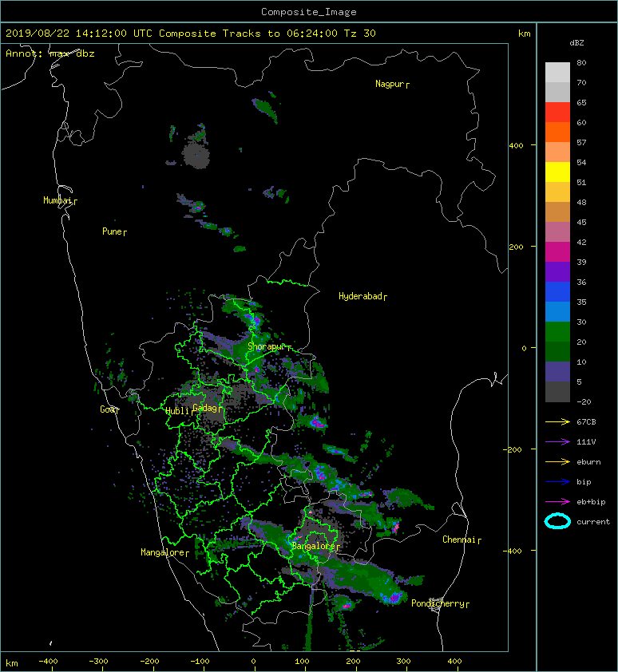Click the -200 tick on vertical axis
The height and width of the screenshot is (672, 618).
click(x=513, y=449)
